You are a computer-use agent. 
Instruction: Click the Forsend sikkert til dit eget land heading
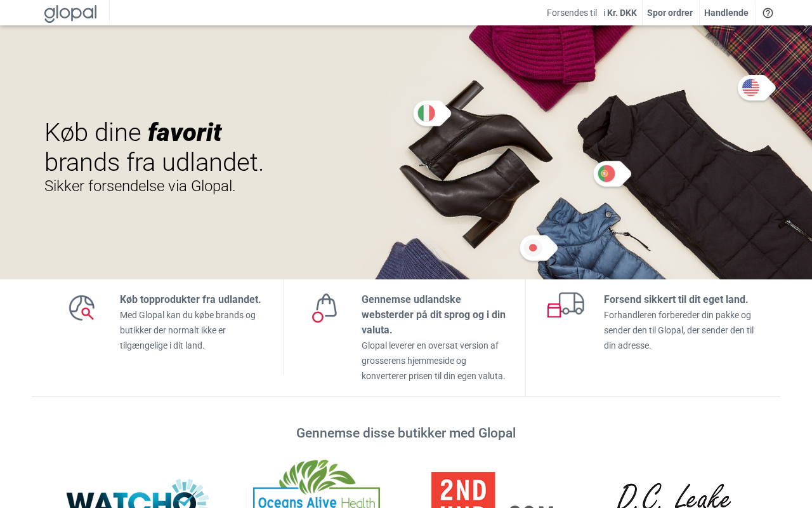pyautogui.click(x=676, y=300)
